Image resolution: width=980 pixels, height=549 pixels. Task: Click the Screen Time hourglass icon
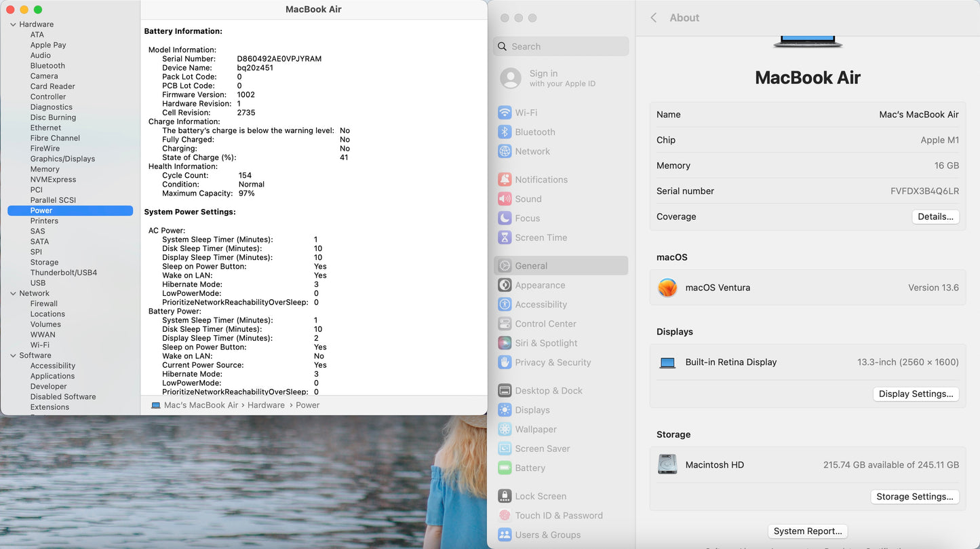[505, 238]
